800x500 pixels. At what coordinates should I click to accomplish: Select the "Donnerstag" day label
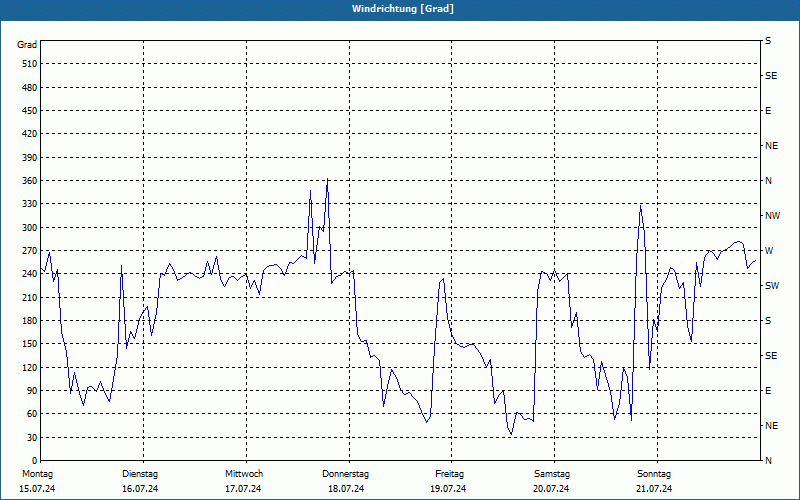point(345,474)
